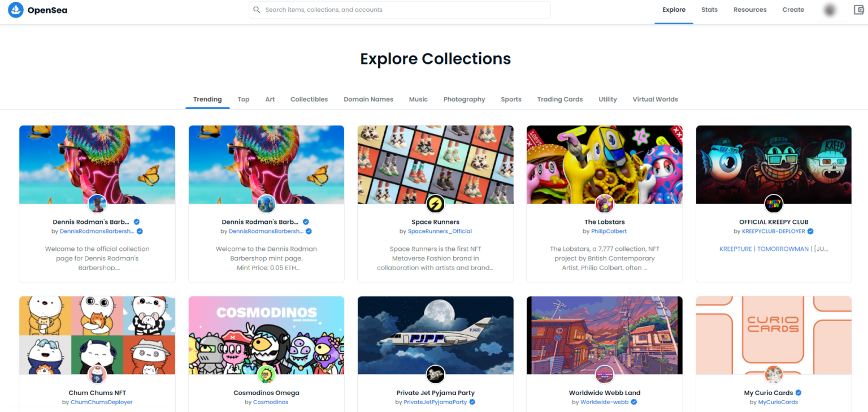Follow the PhilipColbert creator link

click(x=609, y=231)
